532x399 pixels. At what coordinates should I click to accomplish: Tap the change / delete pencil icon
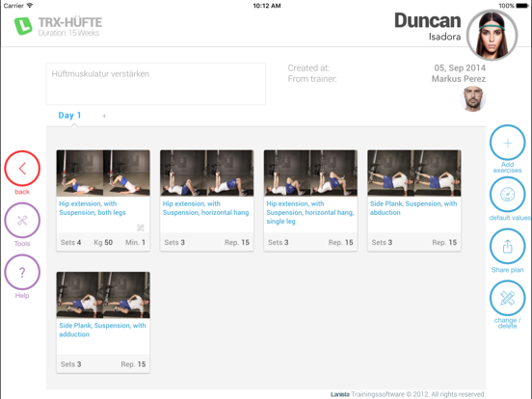click(507, 298)
